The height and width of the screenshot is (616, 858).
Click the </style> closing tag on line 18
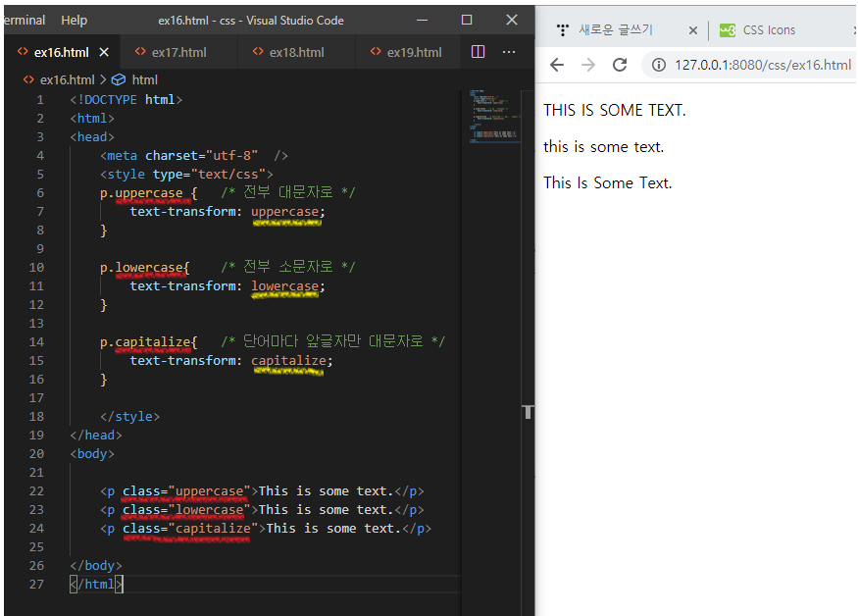pos(129,417)
